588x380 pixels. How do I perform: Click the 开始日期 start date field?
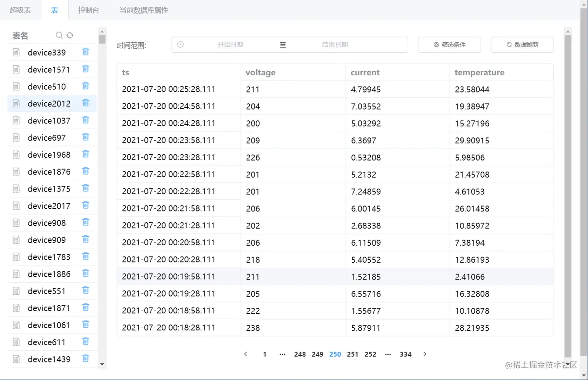click(230, 45)
